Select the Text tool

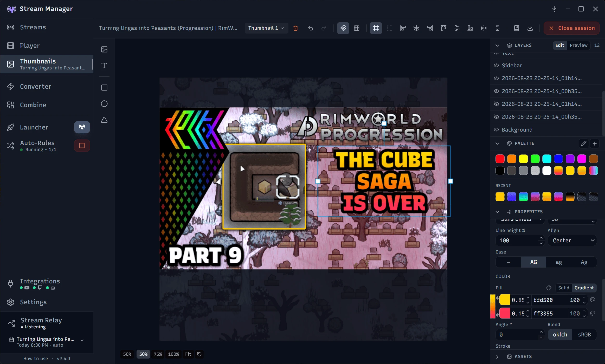104,66
